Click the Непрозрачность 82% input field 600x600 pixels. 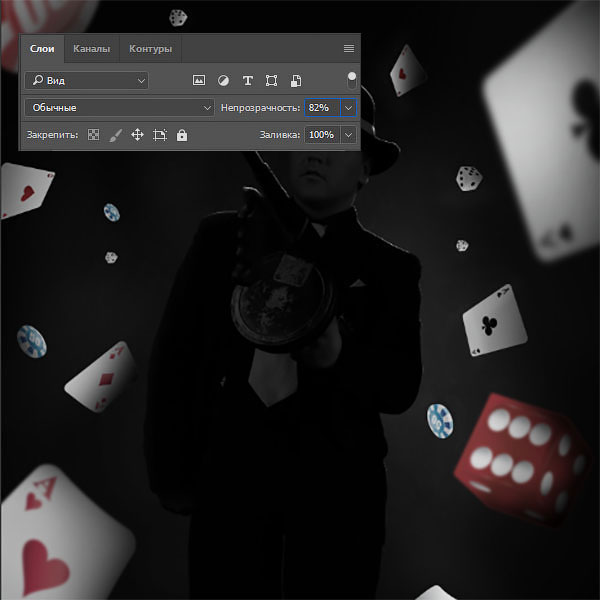pyautogui.click(x=322, y=108)
